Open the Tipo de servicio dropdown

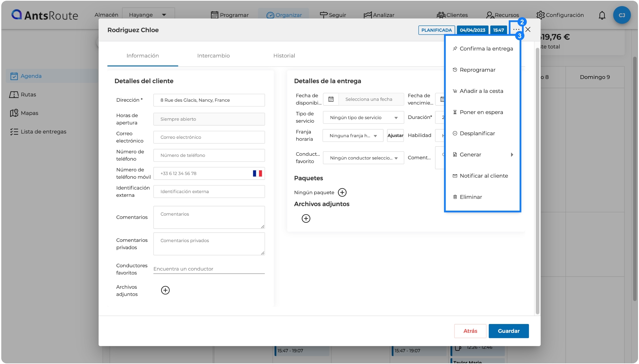pyautogui.click(x=363, y=118)
